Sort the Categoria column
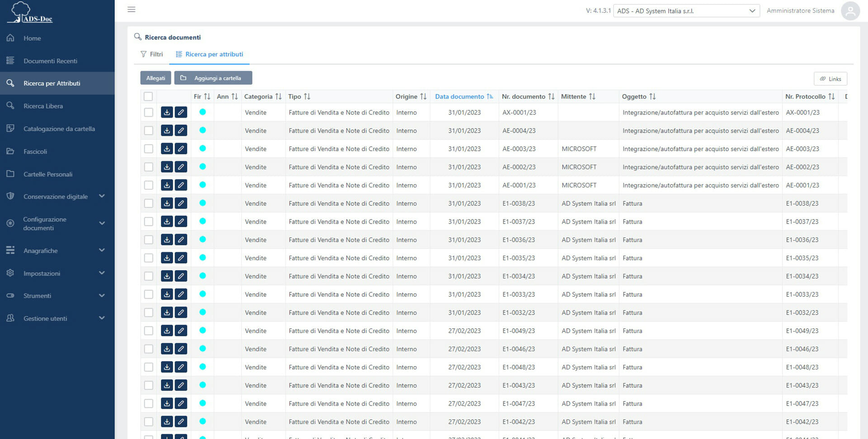The width and height of the screenshot is (868, 439). click(x=278, y=96)
